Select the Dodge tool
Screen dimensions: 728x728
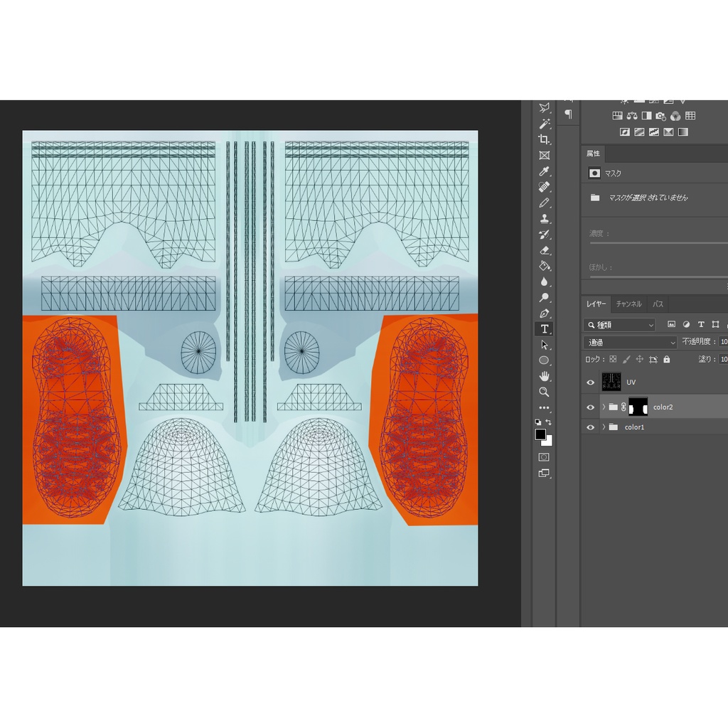[x=544, y=298]
